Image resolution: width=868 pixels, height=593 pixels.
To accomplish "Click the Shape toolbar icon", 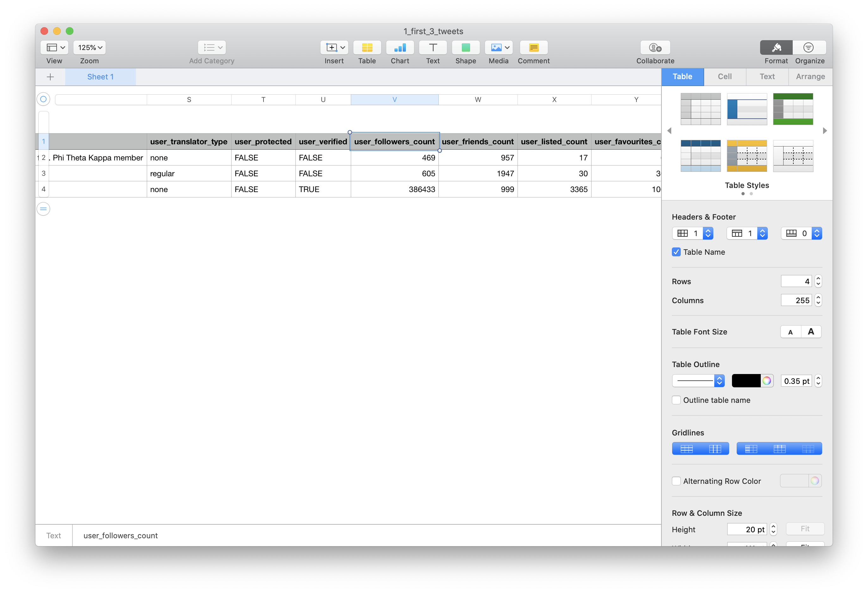I will tap(466, 47).
